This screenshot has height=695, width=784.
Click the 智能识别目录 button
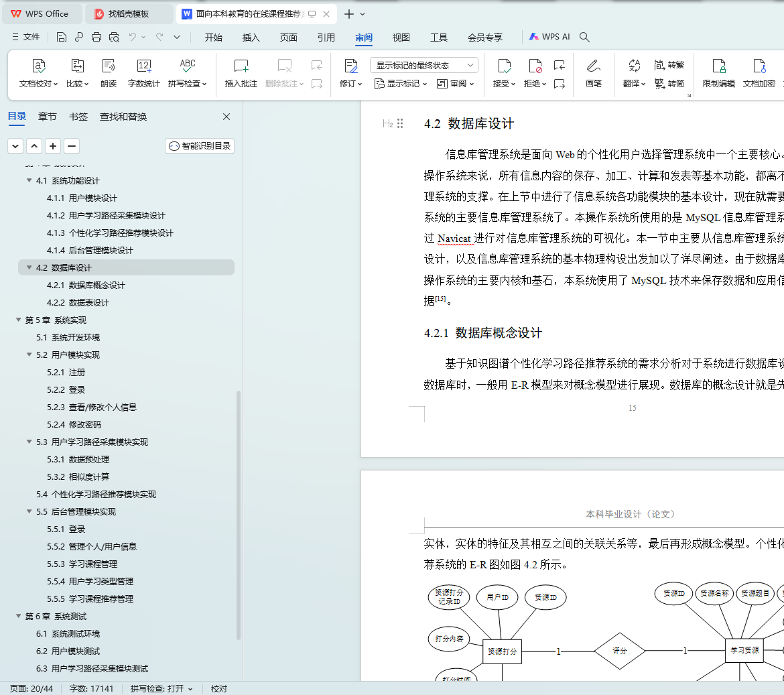point(200,146)
